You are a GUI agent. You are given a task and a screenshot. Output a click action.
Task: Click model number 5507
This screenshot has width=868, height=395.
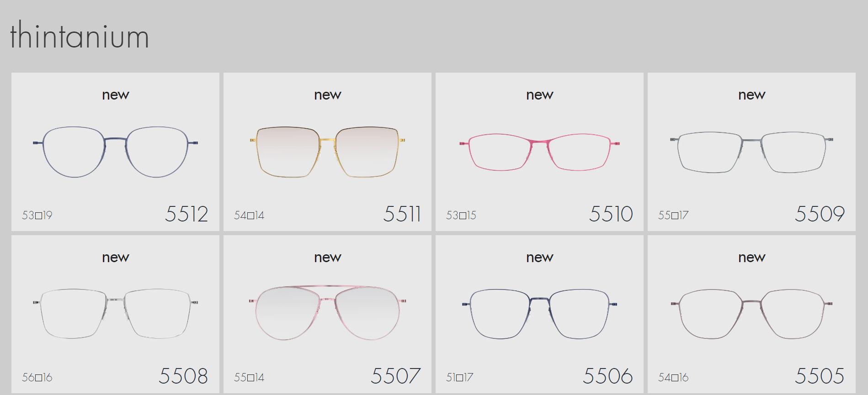pos(395,376)
